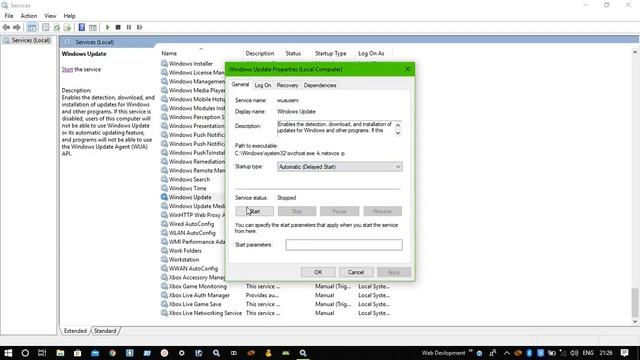
Task: Close the Windows Update Properties dialog
Action: (407, 69)
